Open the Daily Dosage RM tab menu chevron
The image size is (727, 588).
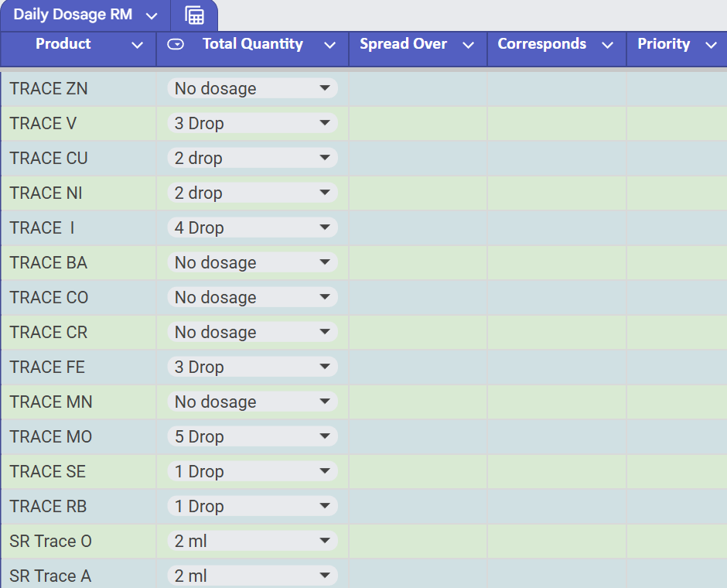click(x=152, y=16)
